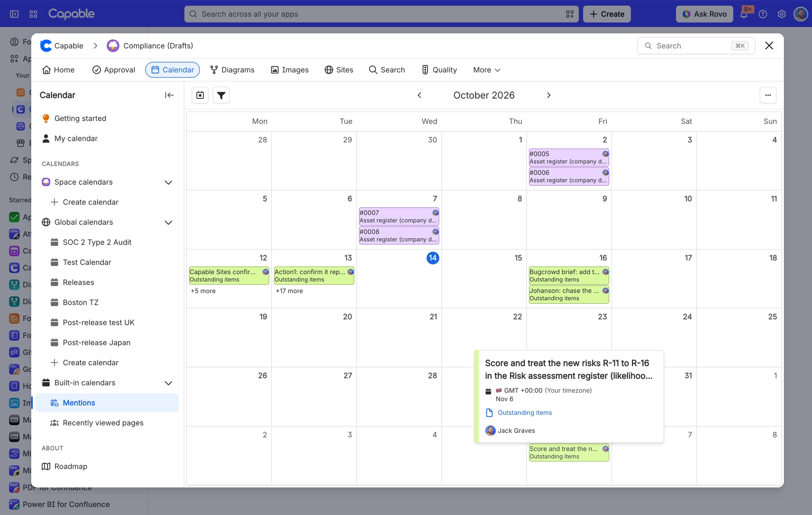Click the Search field in Capable dialog

pyautogui.click(x=696, y=45)
